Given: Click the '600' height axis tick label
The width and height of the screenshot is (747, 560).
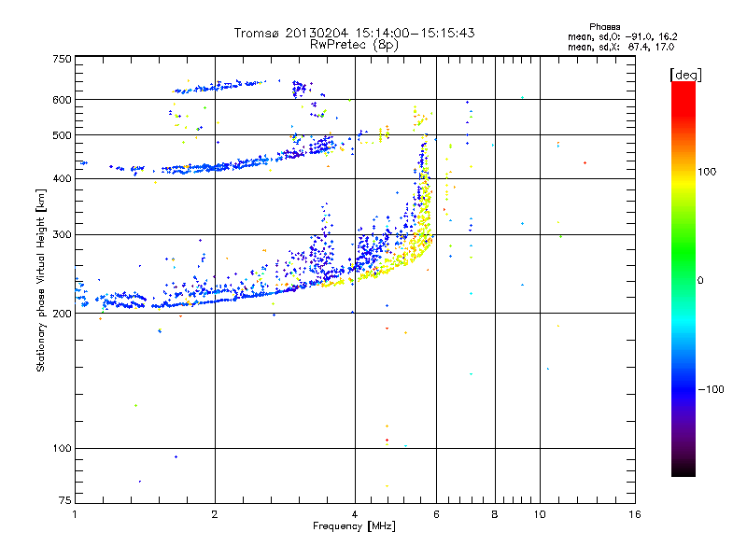Looking at the screenshot, I should pos(62,100).
